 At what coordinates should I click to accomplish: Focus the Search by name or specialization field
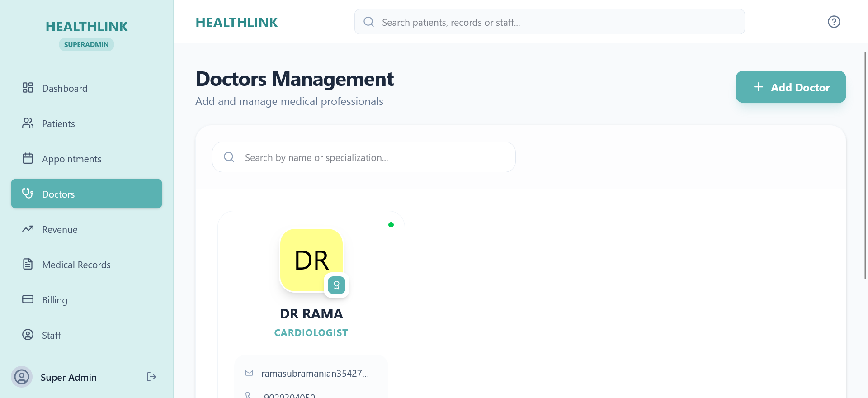coord(363,157)
